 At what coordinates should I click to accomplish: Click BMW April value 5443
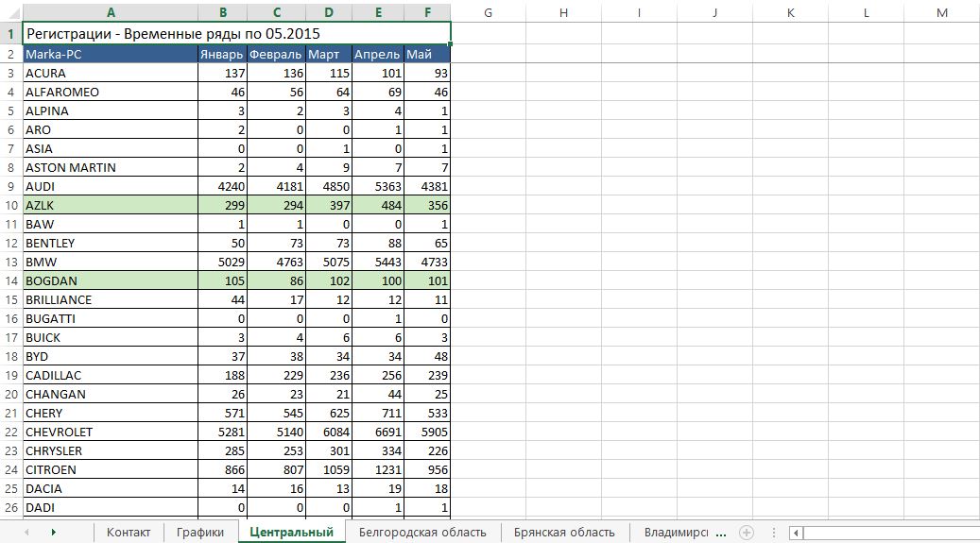(378, 262)
